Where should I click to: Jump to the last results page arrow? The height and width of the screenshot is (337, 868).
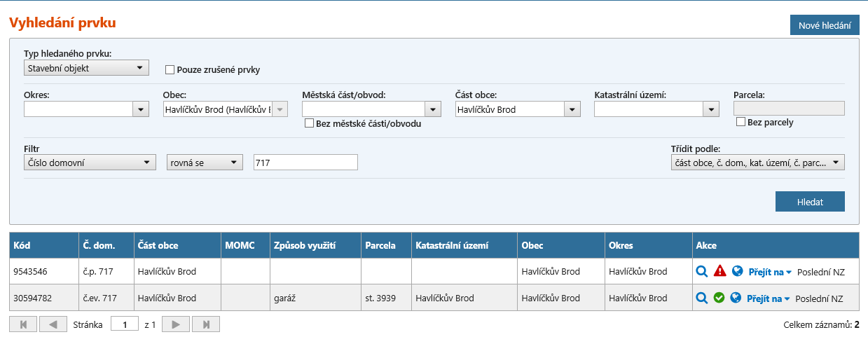tap(206, 324)
